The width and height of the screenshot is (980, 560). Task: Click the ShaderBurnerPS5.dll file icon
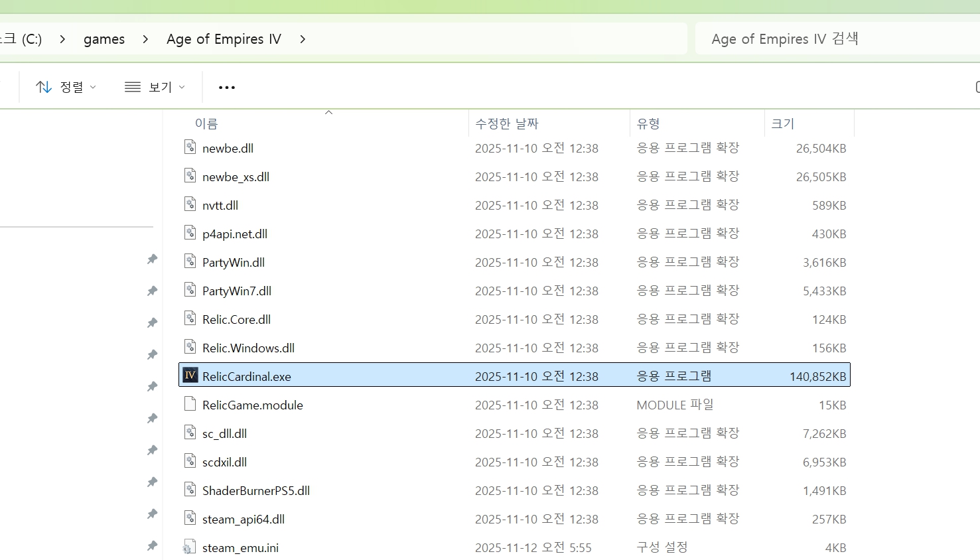(190, 490)
